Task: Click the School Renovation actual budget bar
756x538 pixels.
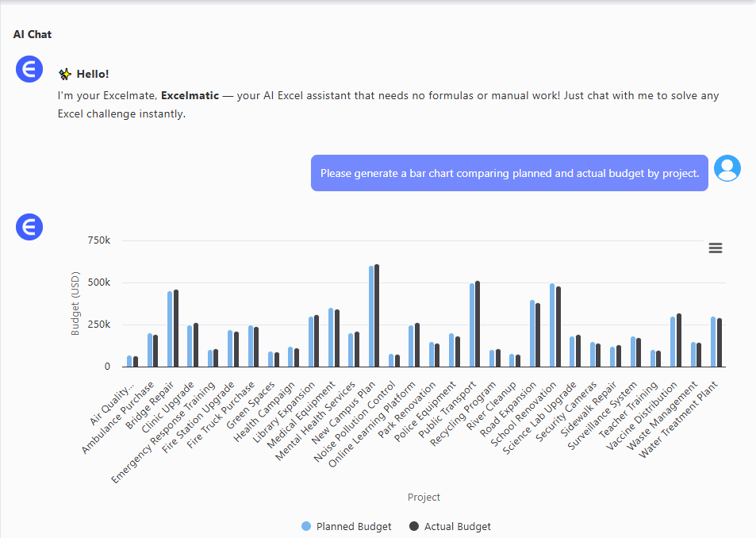Action: [x=558, y=326]
